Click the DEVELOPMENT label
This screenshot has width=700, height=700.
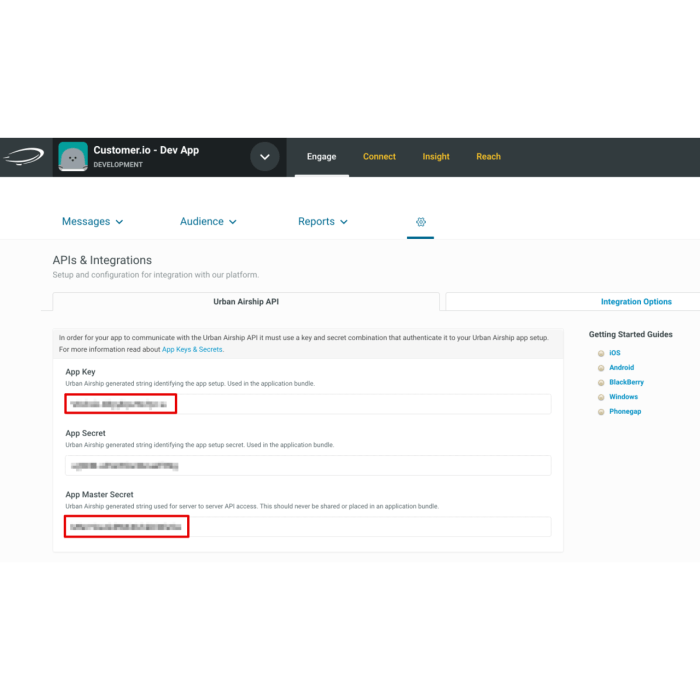(x=118, y=165)
